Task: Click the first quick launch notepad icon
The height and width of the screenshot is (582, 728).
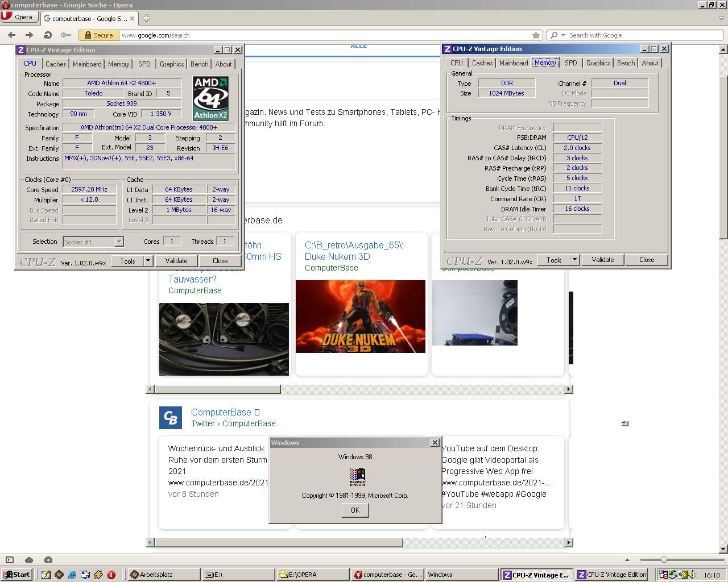Action: [46, 575]
